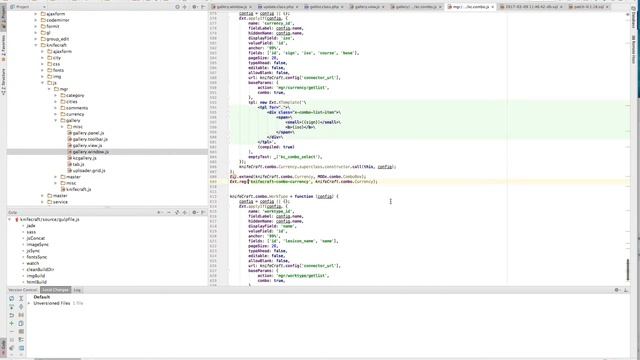
Task: Select the jade gulp task
Action: (31, 226)
